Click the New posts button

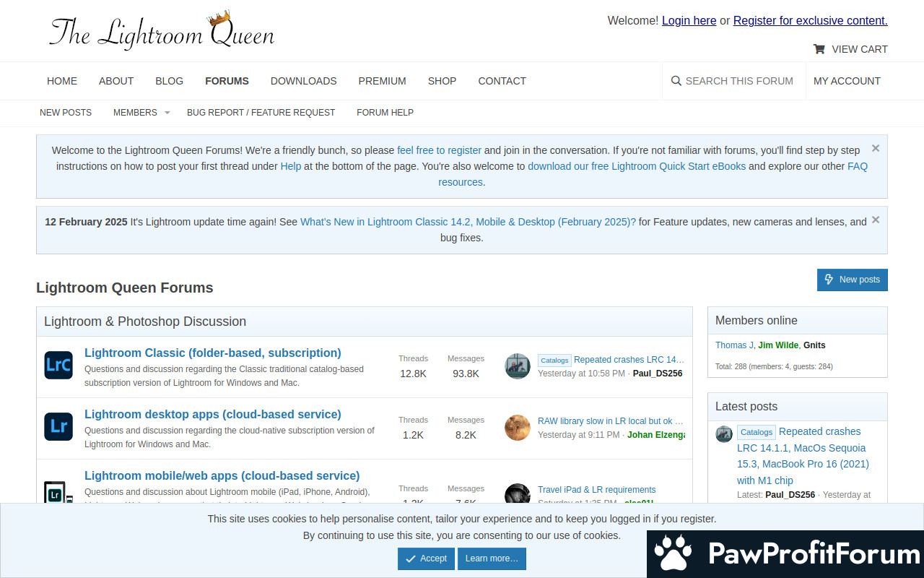tap(852, 280)
